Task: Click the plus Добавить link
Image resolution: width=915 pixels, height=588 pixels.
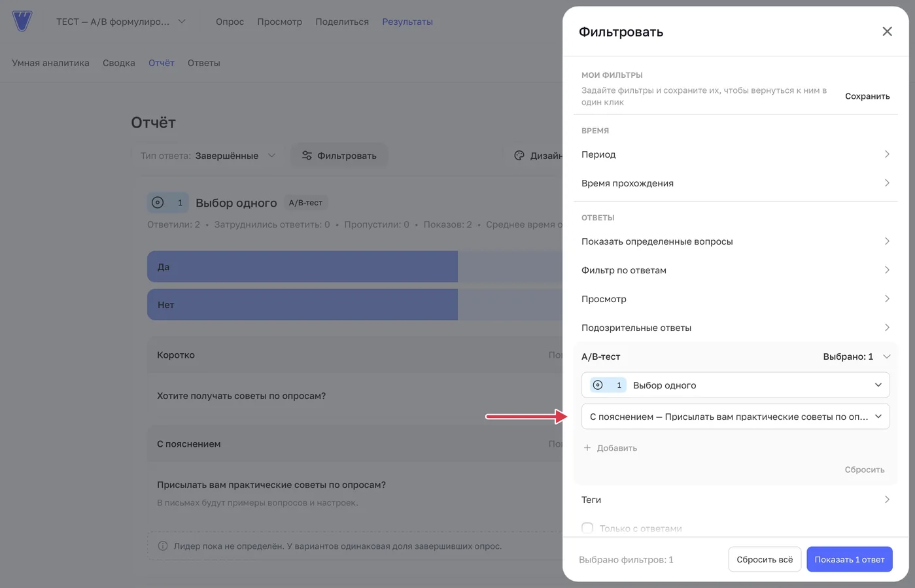Action: (610, 448)
